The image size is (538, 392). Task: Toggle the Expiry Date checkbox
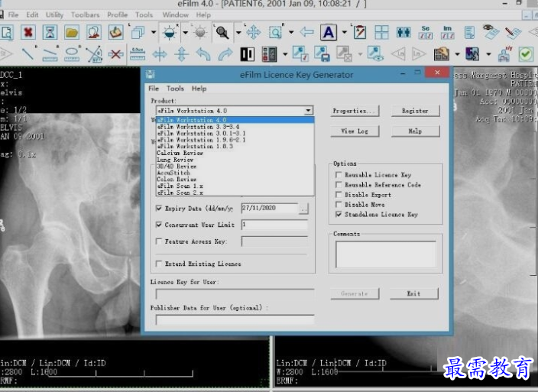(158, 208)
